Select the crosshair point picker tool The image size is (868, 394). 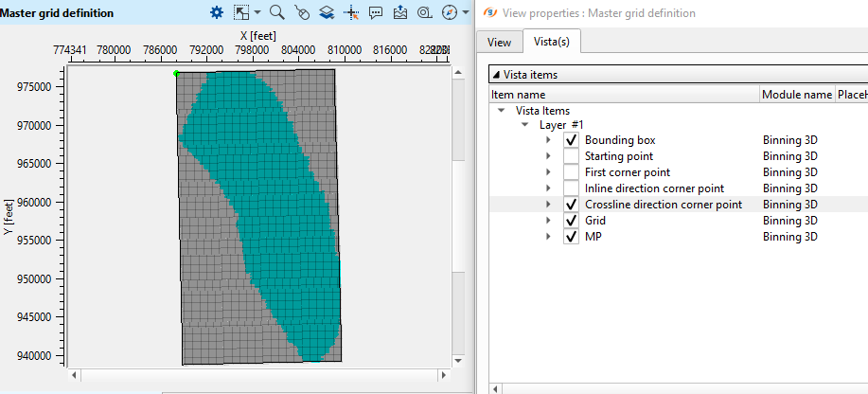click(351, 13)
